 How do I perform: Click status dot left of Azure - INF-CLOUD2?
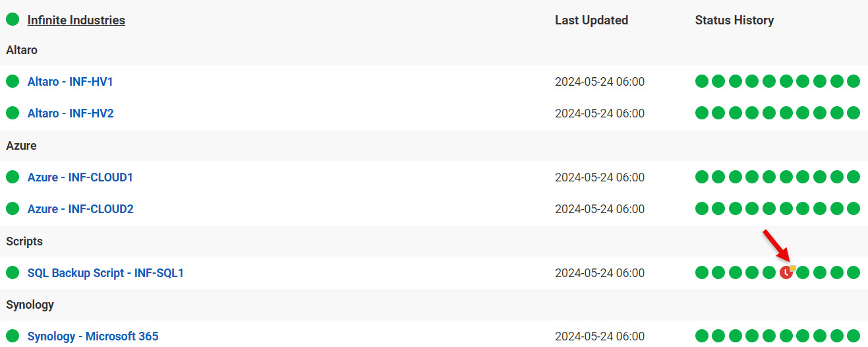[x=13, y=209]
